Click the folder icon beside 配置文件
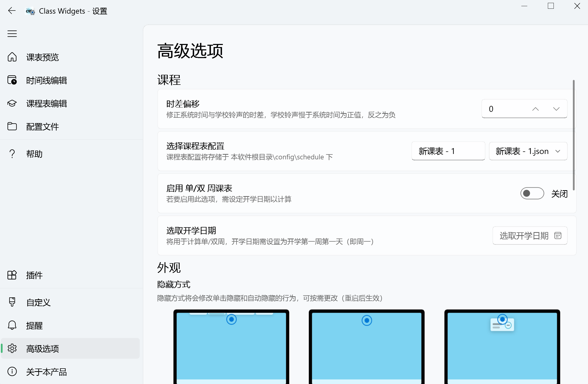The image size is (588, 384). [12, 126]
